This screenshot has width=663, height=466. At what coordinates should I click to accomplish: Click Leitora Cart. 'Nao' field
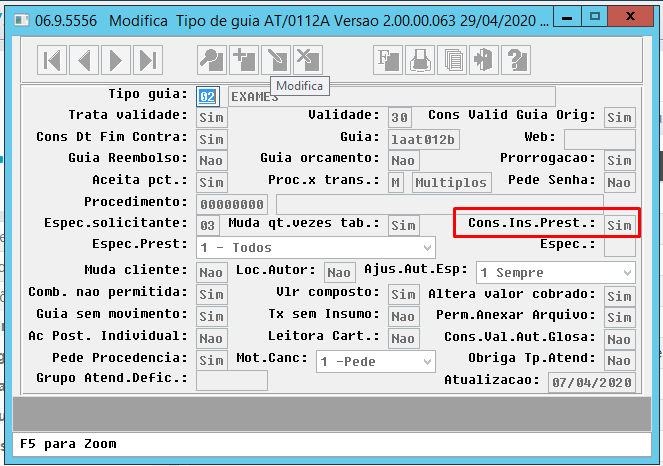[403, 339]
